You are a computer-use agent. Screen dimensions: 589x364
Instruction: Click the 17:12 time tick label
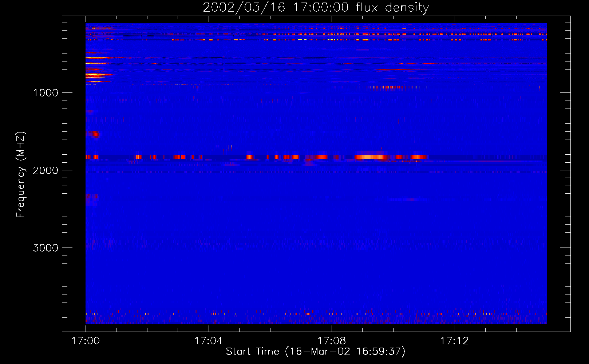tap(455, 341)
